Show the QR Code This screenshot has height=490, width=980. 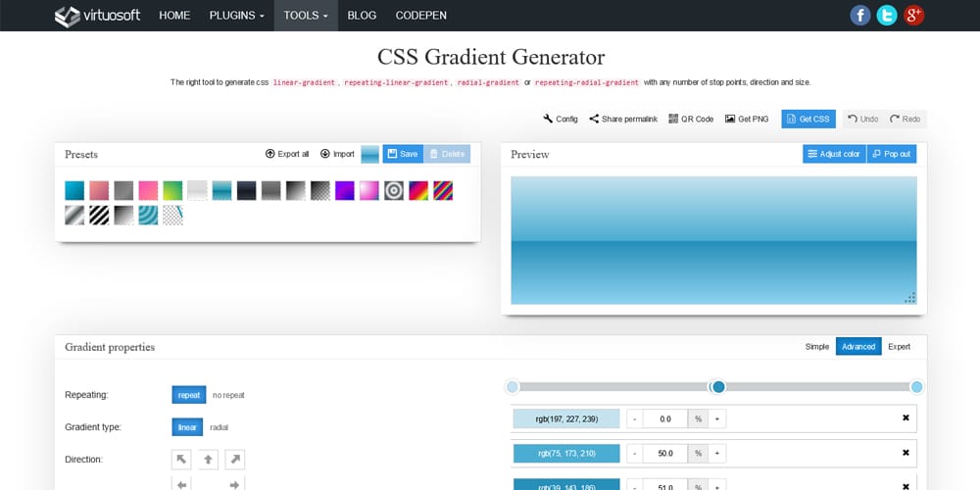coord(691,119)
